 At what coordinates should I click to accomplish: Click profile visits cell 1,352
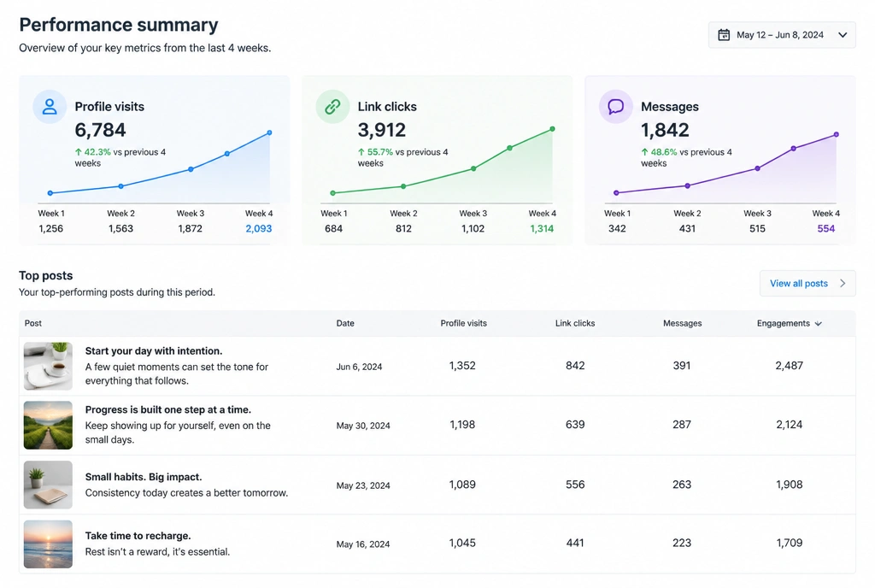pyautogui.click(x=462, y=366)
